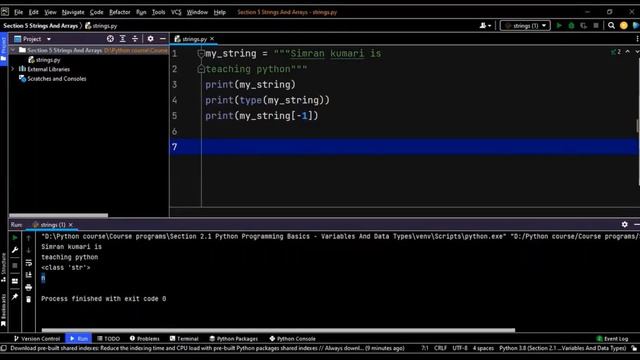Image resolution: width=640 pixels, height=360 pixels.
Task: Toggle soft-wrap in Run console
Action: (29, 262)
